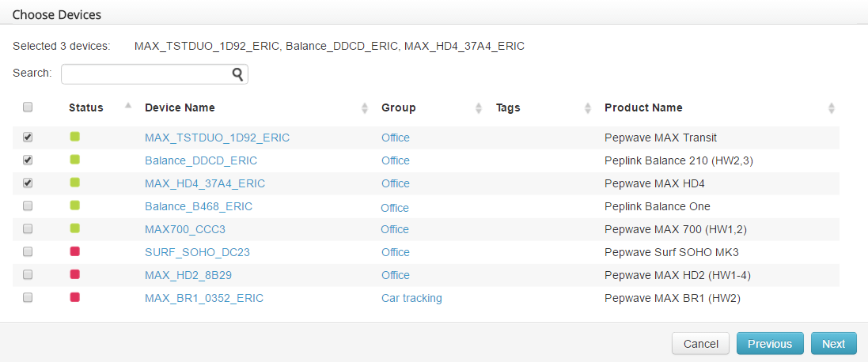This screenshot has height=362, width=868.
Task: Click red status icon for SURF_SOHO_DC23
Action: coord(75,251)
